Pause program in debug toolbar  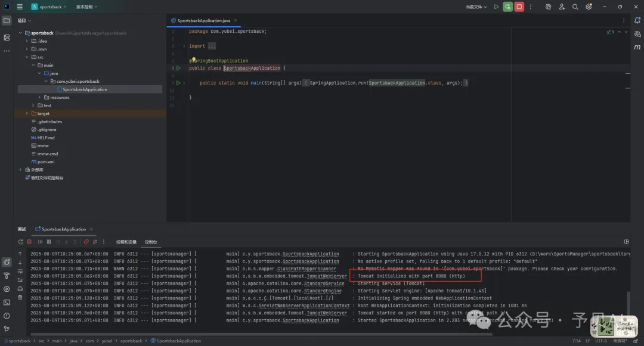tap(49, 242)
